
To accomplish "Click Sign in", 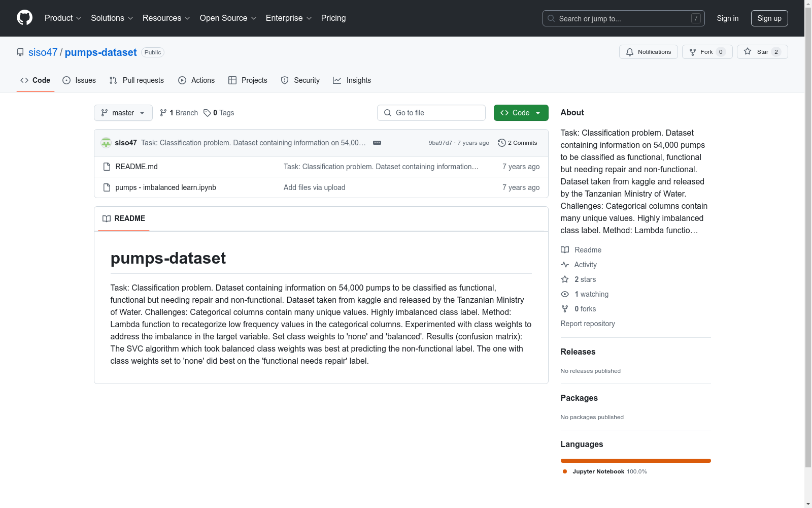I will pos(727,18).
